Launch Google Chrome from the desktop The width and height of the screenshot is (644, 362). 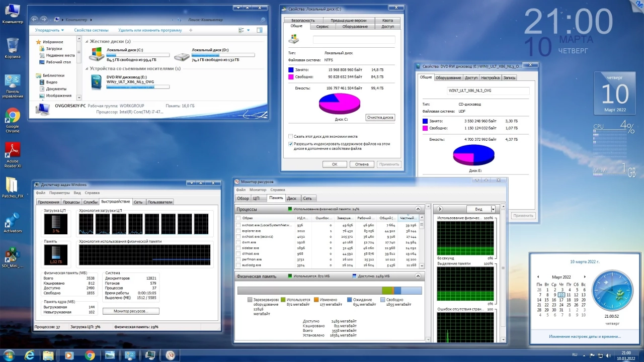(x=13, y=121)
